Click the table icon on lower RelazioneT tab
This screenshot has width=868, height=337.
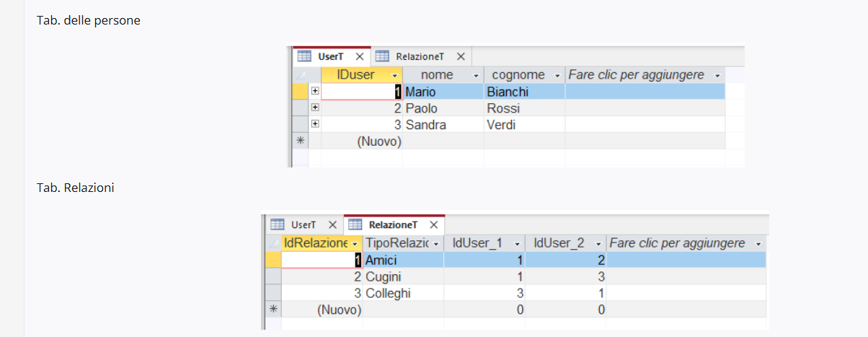[x=355, y=225]
